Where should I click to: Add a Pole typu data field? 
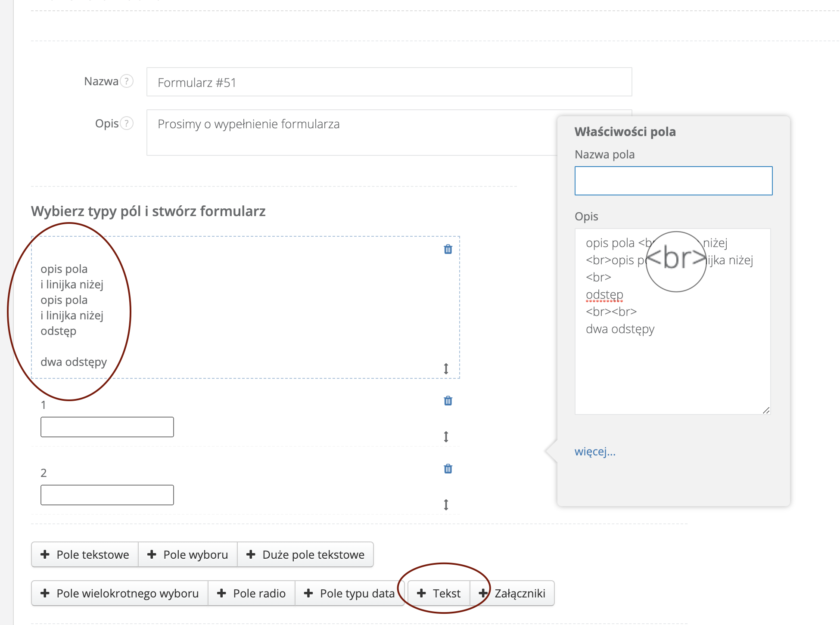349,593
